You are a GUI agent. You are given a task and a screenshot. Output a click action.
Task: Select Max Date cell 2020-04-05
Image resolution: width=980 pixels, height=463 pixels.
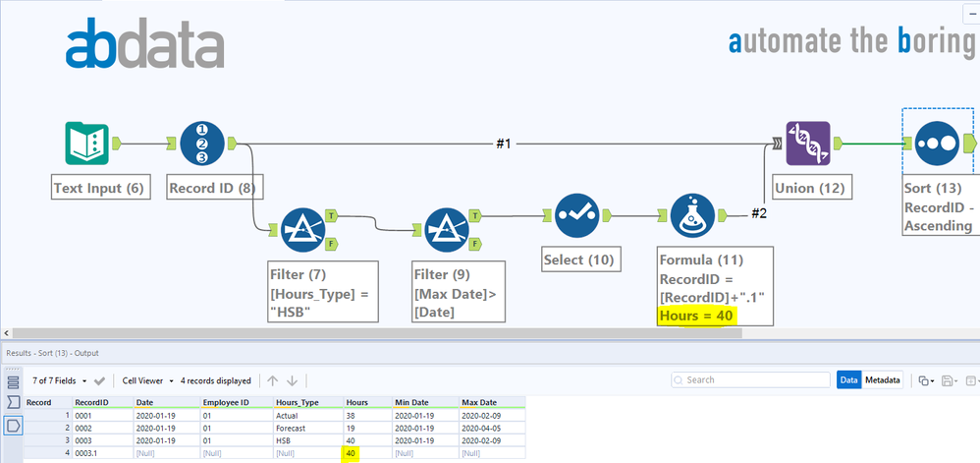[x=492, y=428]
